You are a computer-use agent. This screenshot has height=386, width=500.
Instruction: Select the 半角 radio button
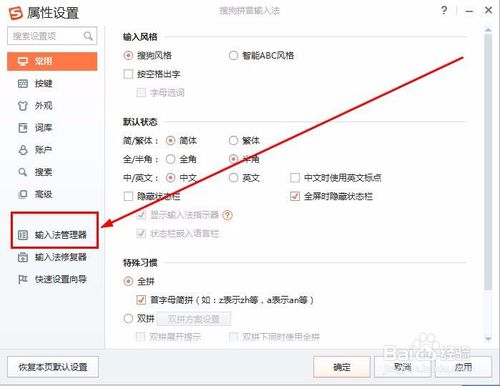point(233,159)
